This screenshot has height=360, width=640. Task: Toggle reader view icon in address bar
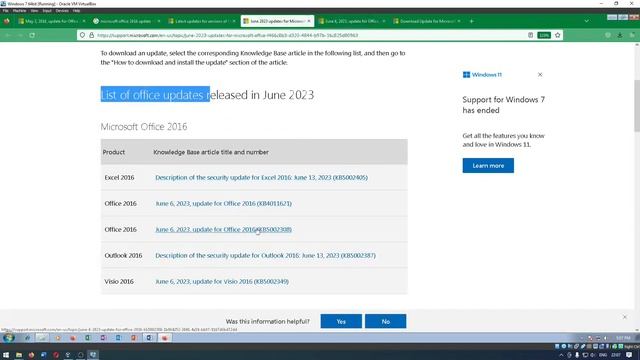click(530, 35)
